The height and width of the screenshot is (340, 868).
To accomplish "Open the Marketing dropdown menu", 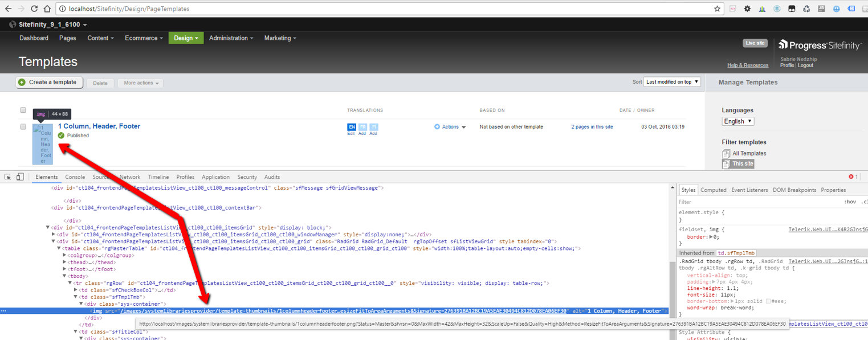I will tap(280, 38).
